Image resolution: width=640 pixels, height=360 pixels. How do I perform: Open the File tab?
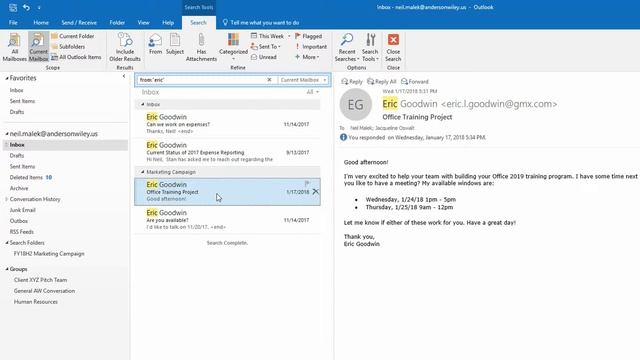pos(13,23)
